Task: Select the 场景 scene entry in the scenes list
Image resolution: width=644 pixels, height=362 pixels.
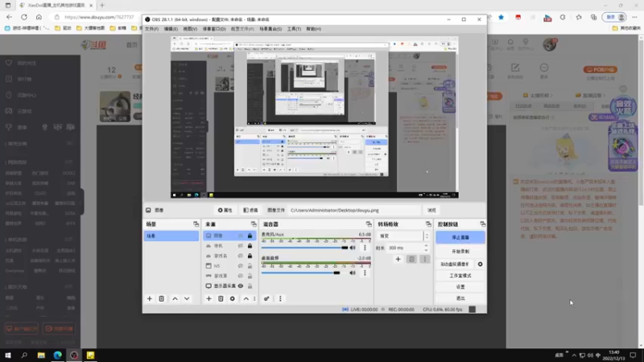Action: click(x=171, y=236)
